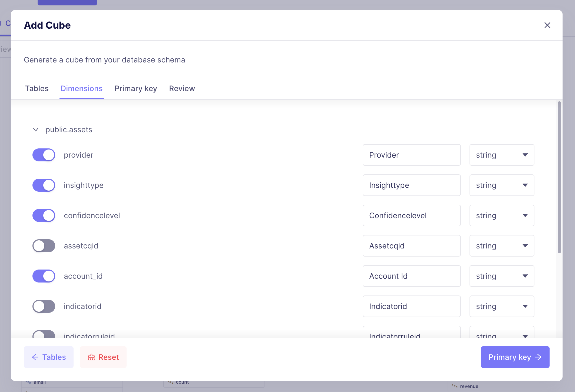
Task: Enable the assetcqid dimension toggle
Action: (44, 246)
